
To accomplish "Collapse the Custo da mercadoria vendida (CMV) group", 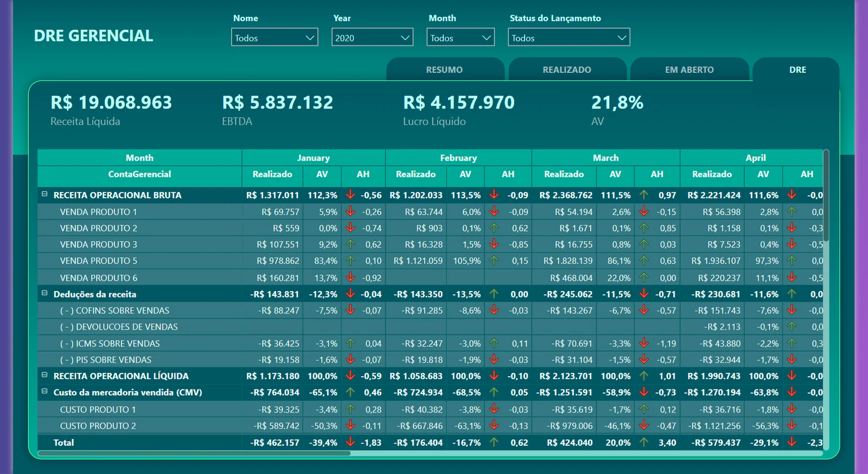I will [x=44, y=391].
